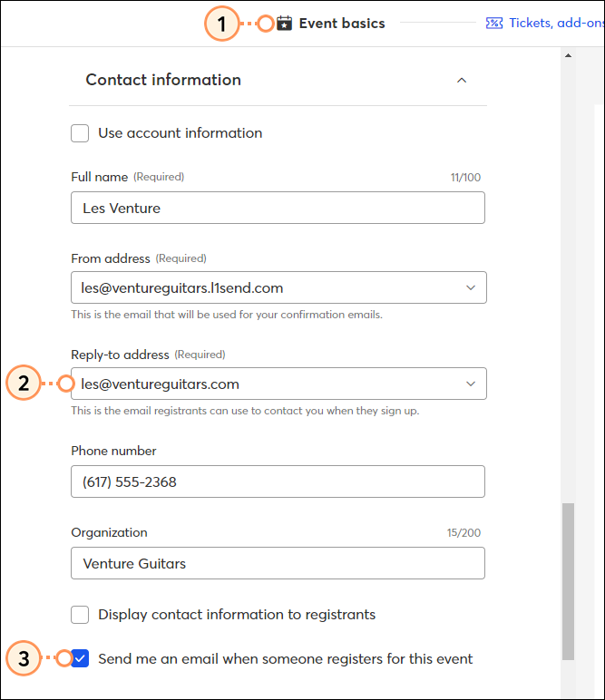Edit the Full name field

click(x=278, y=208)
